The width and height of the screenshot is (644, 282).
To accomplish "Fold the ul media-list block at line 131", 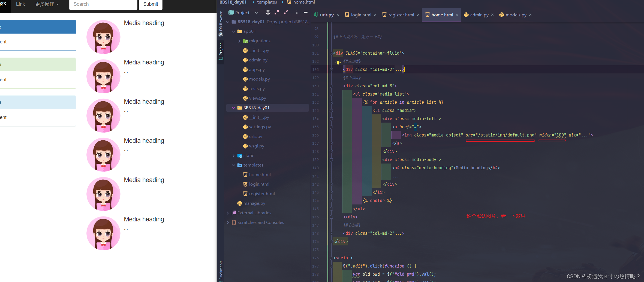I will (331, 94).
